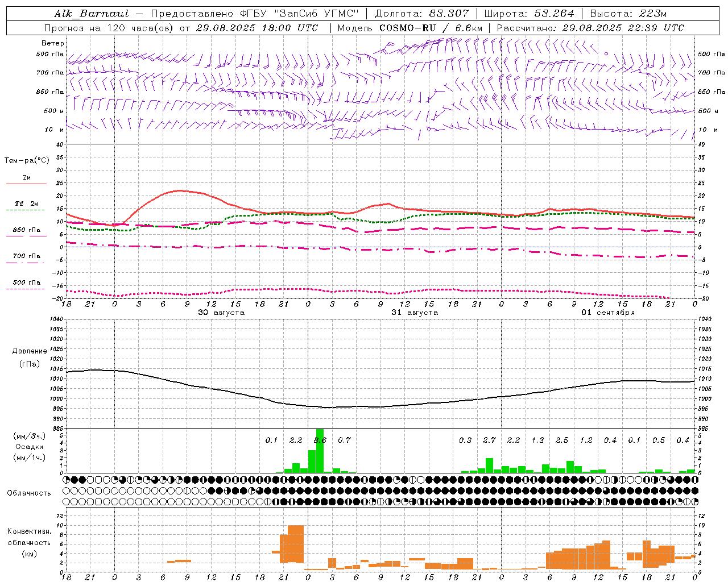Click the (гПа) pressure unit label
The height and width of the screenshot is (582, 728).
tap(30, 364)
